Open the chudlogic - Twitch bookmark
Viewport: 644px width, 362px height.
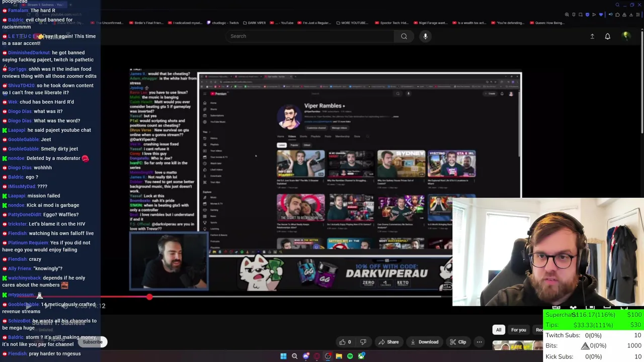pos(222,23)
